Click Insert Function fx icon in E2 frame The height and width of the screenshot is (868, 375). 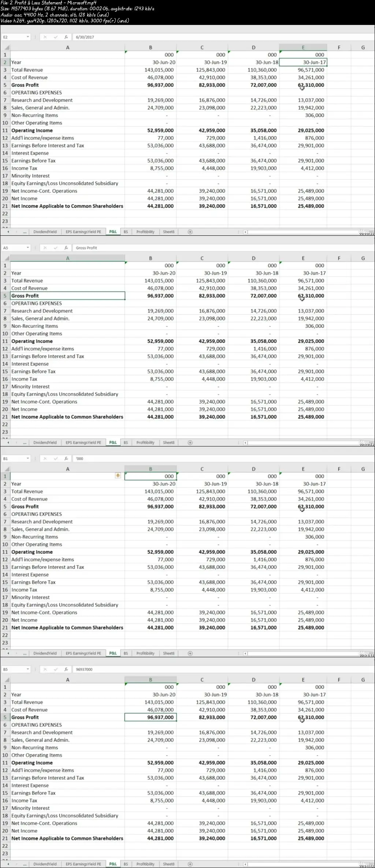pos(66,37)
